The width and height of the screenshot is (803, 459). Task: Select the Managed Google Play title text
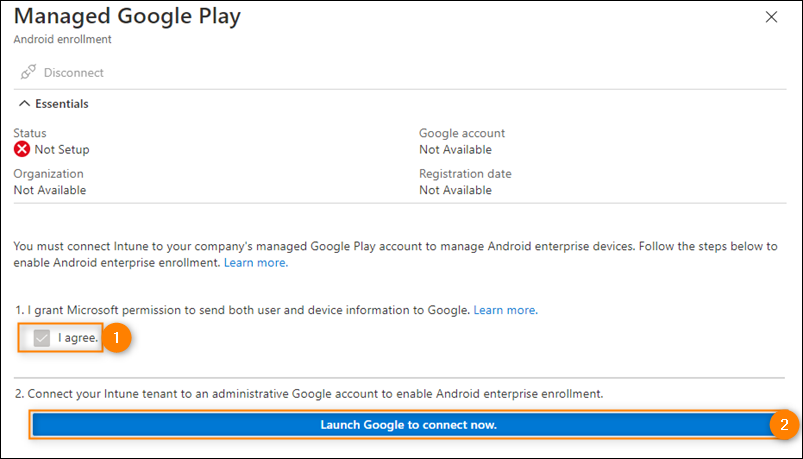click(127, 16)
